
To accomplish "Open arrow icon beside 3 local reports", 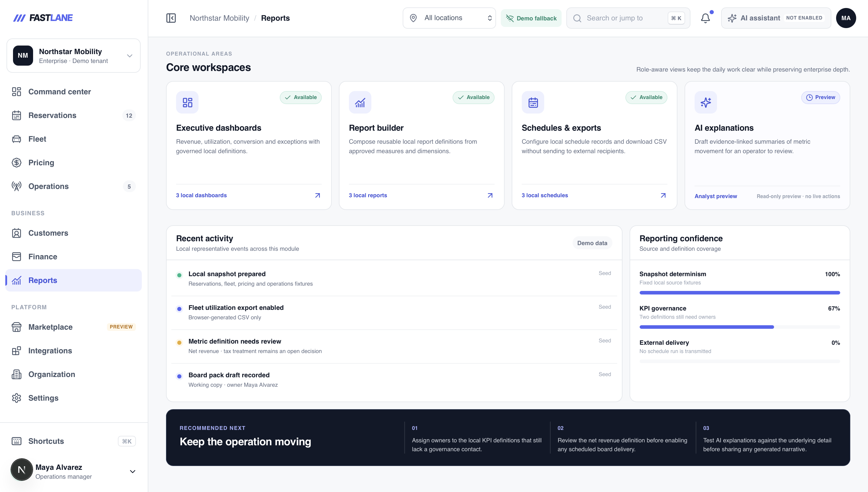I will coord(490,195).
